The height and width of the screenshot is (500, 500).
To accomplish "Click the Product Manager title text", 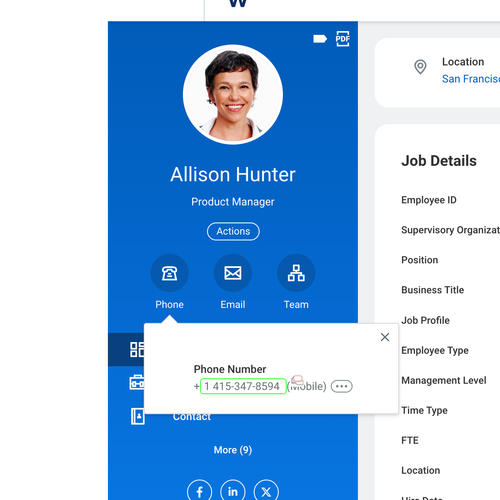I will click(x=233, y=202).
